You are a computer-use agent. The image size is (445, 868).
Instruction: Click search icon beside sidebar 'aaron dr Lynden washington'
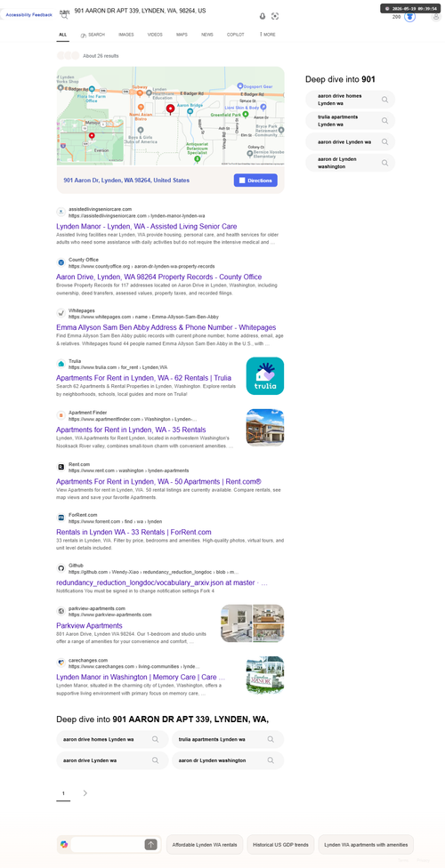(384, 163)
